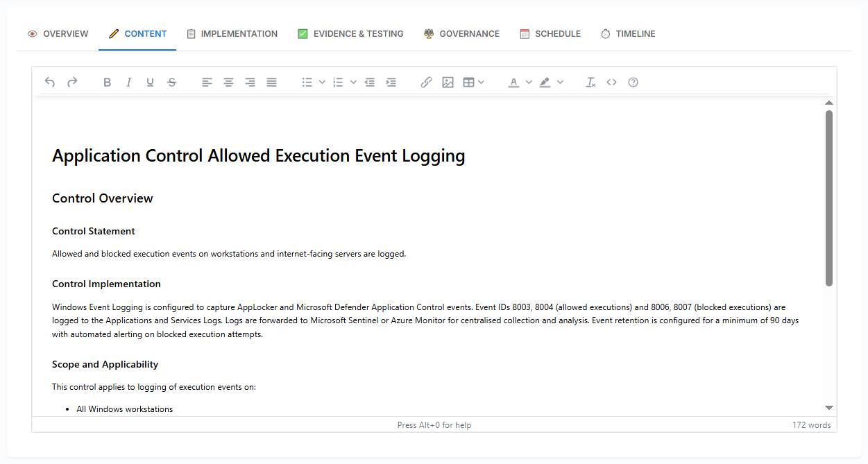Insert a link using the link icon

[426, 82]
